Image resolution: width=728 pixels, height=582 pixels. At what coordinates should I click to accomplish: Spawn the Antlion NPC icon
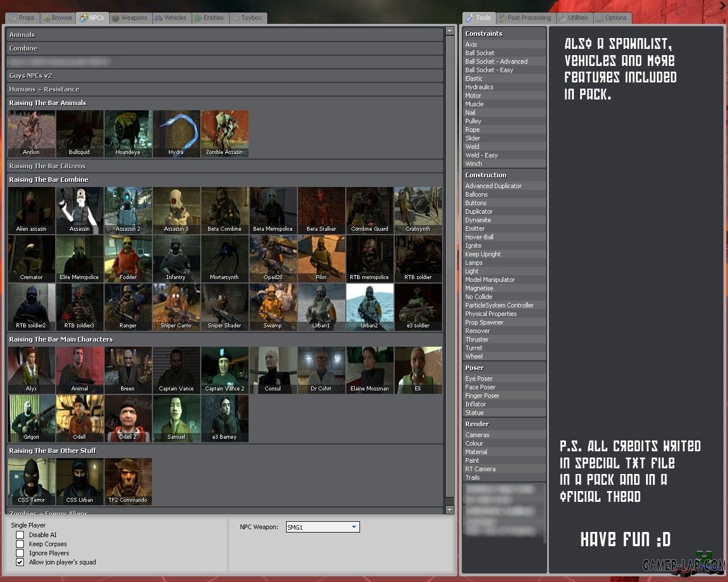pos(32,134)
